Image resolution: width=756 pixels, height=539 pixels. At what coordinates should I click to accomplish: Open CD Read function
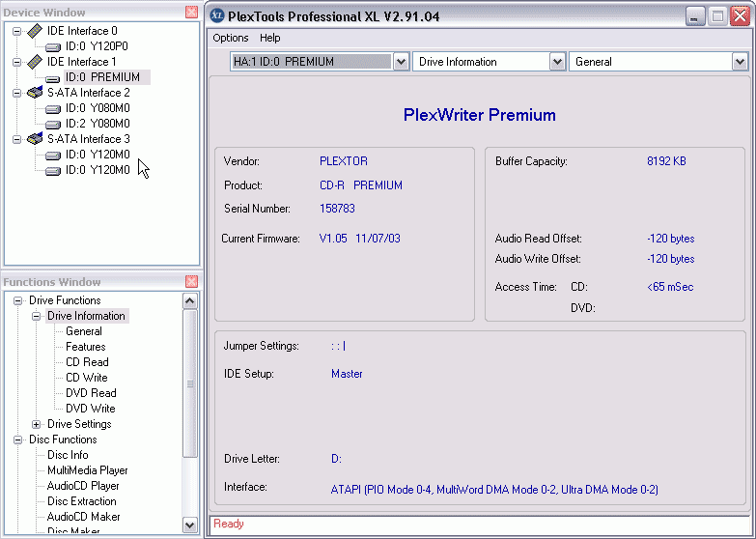pos(87,362)
